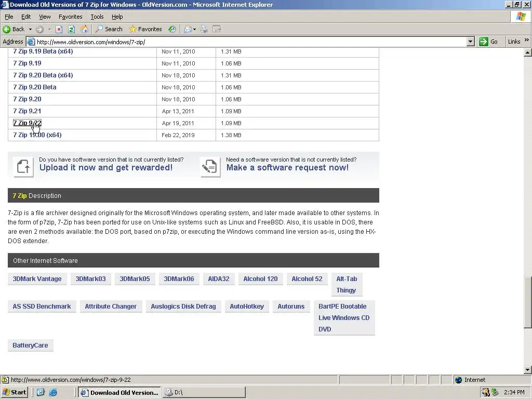
Task: Open the 7 Zip 9.20 link
Action: pyautogui.click(x=27, y=99)
